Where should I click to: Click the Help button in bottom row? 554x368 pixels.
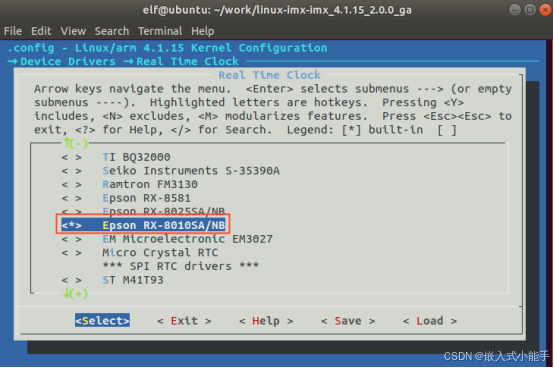pyautogui.click(x=266, y=321)
